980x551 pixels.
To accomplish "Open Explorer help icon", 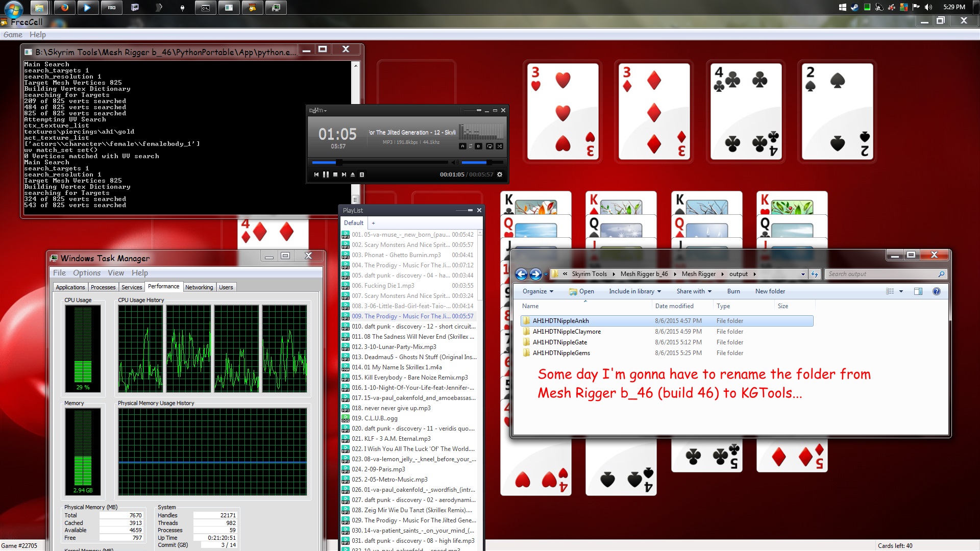I will 937,291.
